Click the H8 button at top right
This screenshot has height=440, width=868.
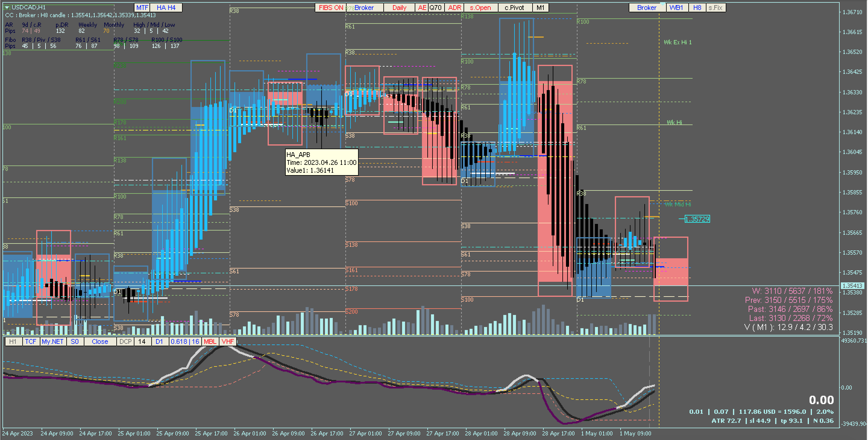(x=697, y=8)
